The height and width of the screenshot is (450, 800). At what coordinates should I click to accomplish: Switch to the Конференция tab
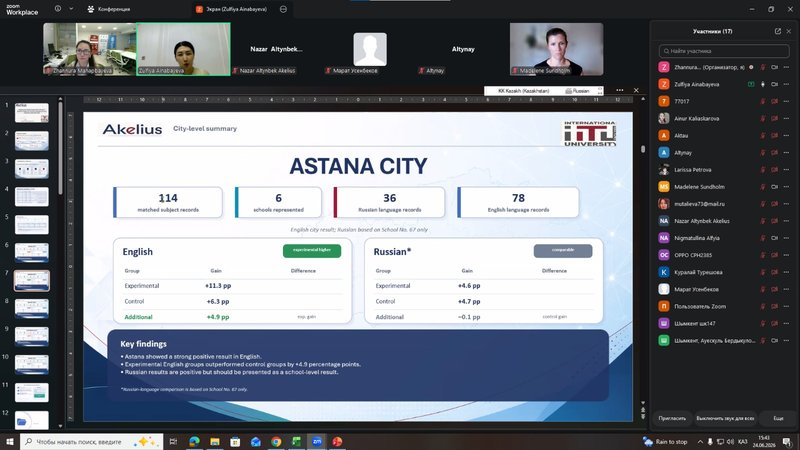pyautogui.click(x=109, y=9)
